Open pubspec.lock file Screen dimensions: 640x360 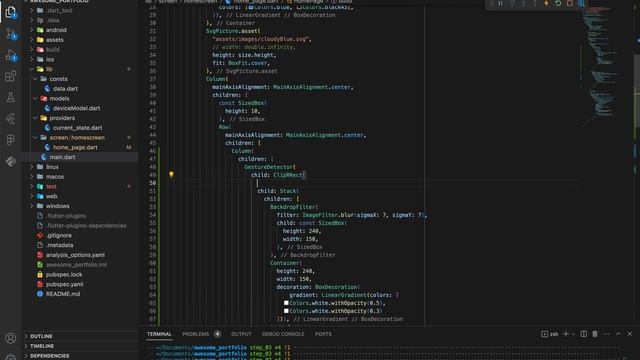(x=64, y=275)
